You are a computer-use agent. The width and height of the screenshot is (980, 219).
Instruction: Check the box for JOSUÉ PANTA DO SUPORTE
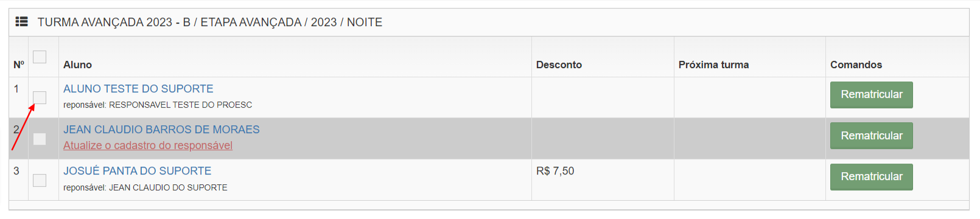(40, 180)
